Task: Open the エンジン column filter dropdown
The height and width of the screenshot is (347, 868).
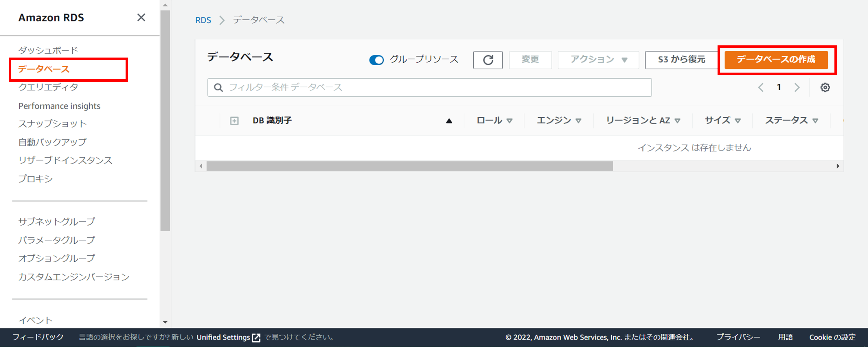Action: coord(579,120)
